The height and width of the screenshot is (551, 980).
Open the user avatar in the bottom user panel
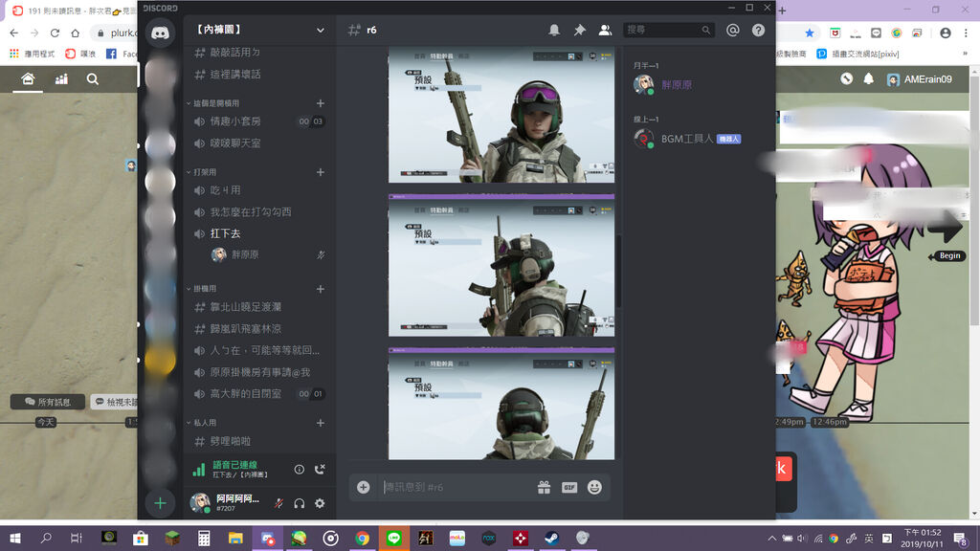pos(200,502)
